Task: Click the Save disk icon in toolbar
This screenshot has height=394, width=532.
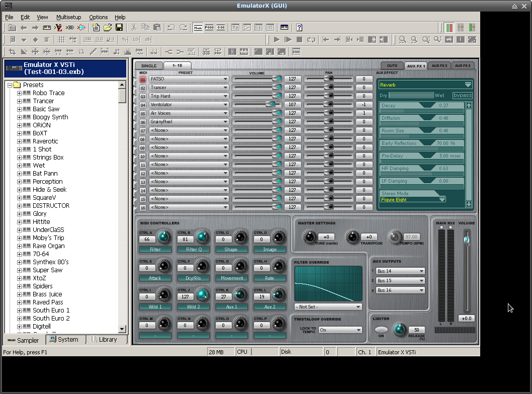Action: coord(119,27)
